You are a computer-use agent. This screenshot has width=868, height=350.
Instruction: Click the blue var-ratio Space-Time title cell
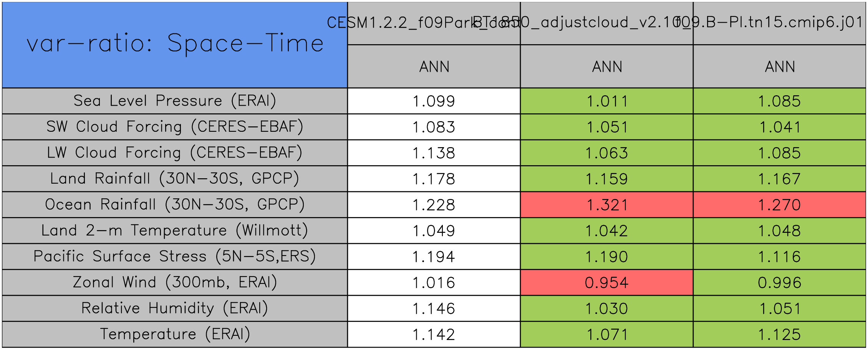click(x=175, y=45)
